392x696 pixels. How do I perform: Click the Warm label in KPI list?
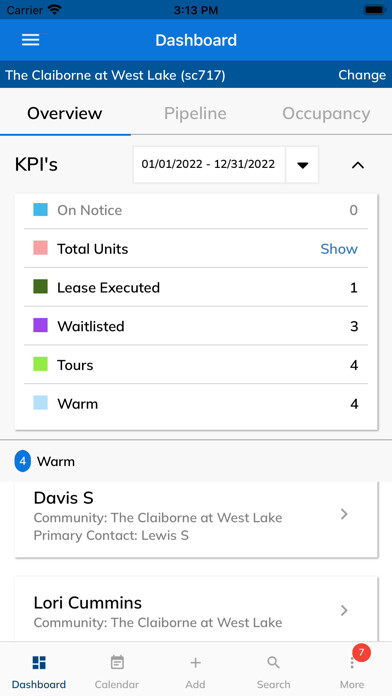pyautogui.click(x=77, y=404)
